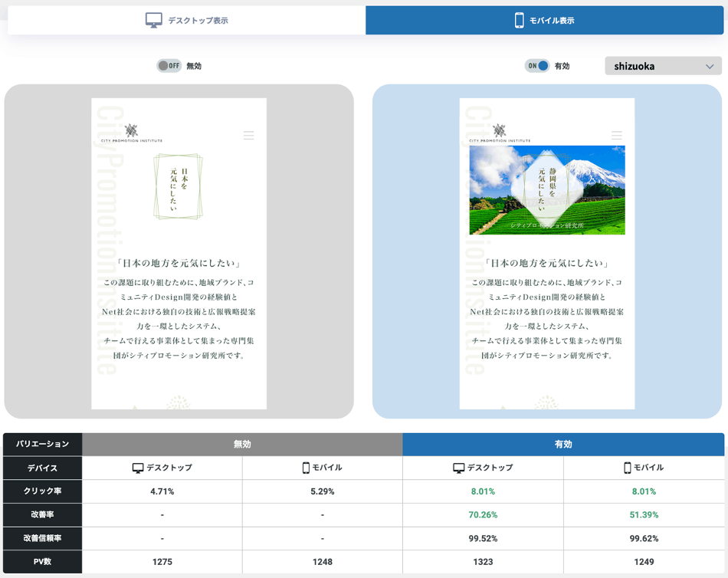728x578 pixels.
Task: Click the 70.26% improvement rate cell
Action: 483,515
